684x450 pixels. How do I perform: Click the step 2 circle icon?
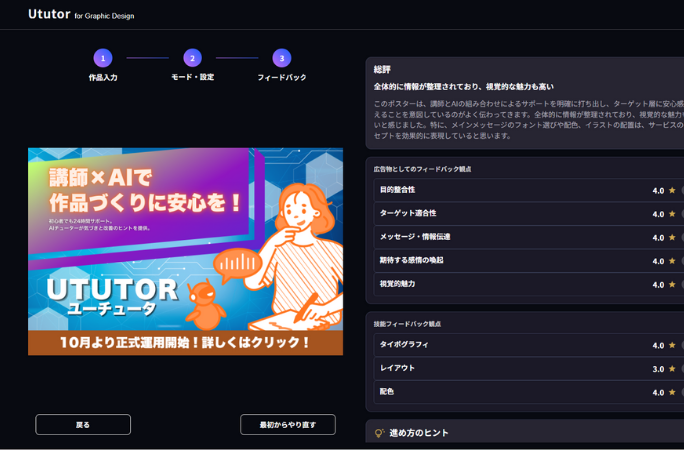[x=192, y=58]
